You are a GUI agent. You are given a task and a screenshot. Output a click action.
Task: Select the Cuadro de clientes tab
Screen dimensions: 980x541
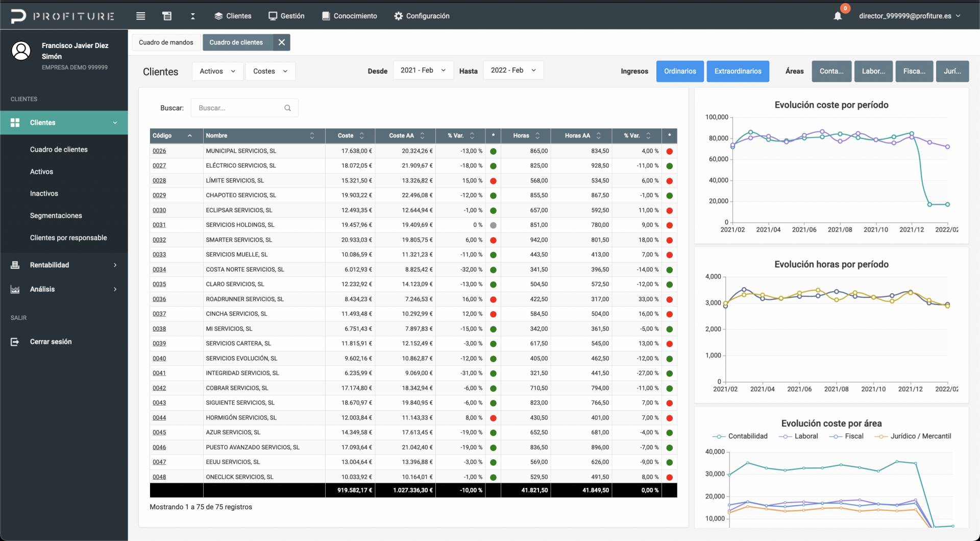(236, 42)
